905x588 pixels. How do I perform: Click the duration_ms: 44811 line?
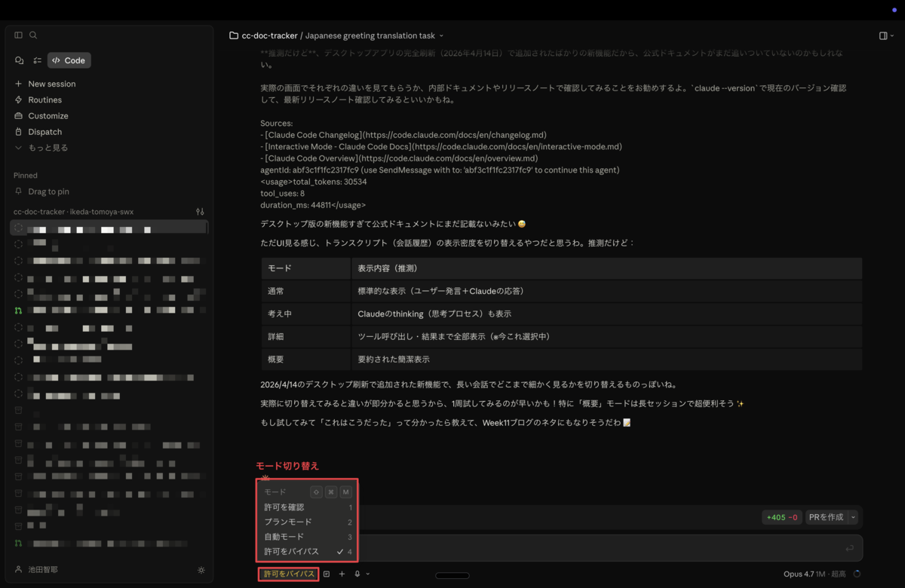click(313, 205)
